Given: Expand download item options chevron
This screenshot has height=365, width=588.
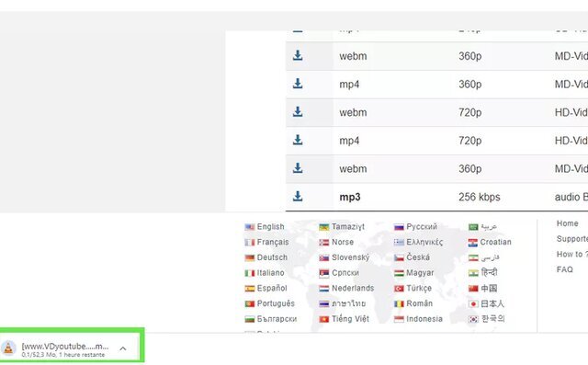Looking at the screenshot, I should 122,348.
